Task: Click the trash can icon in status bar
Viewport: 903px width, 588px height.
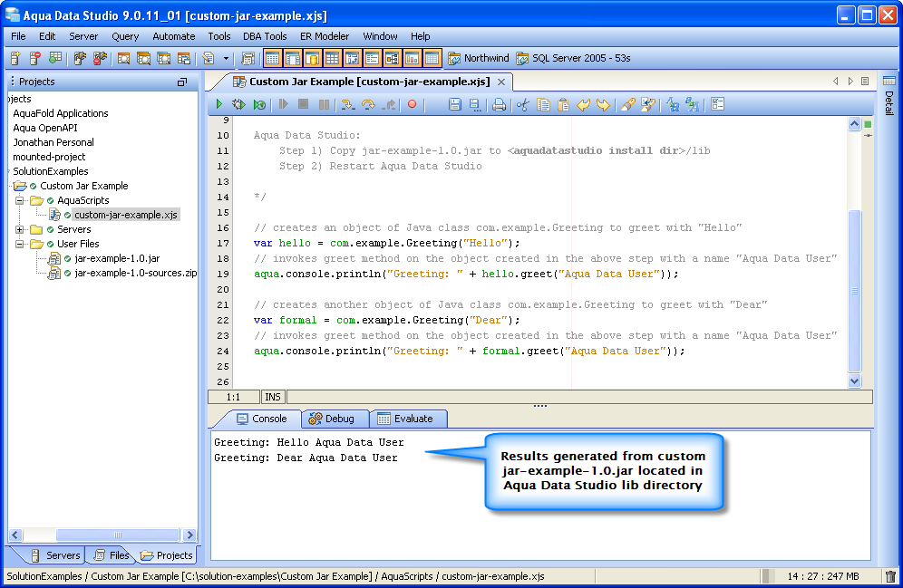Action: click(x=890, y=576)
